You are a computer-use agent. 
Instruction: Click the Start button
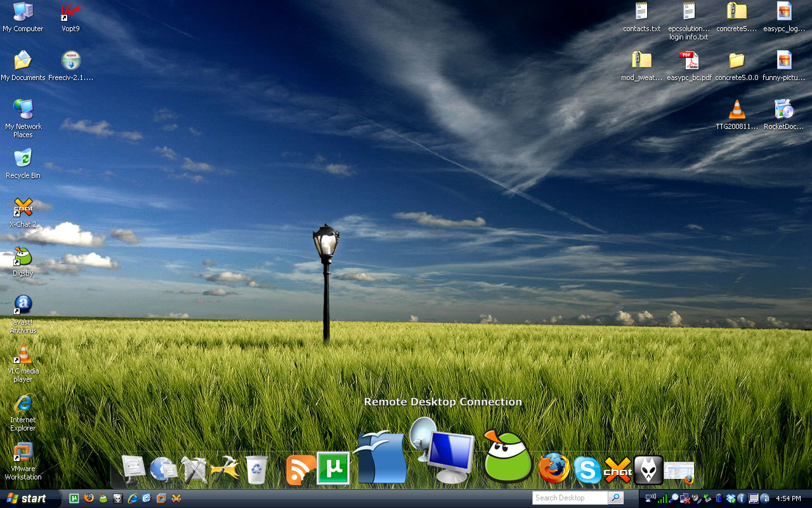click(25, 498)
